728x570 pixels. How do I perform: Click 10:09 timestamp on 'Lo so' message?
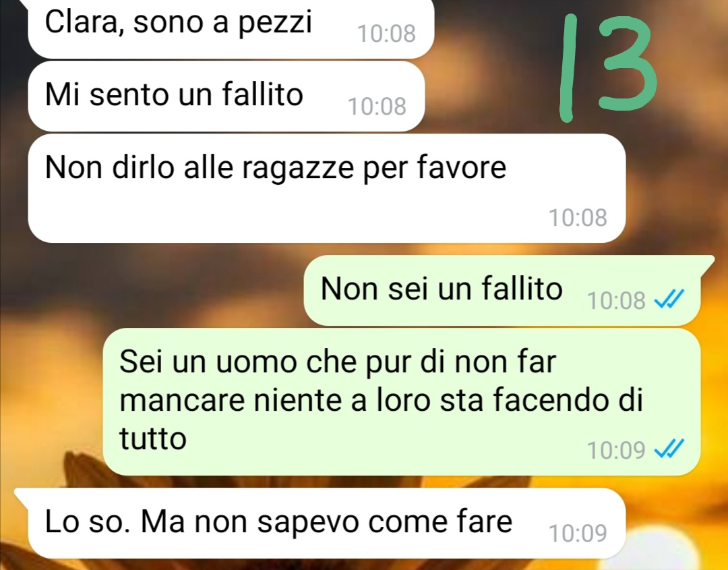[x=578, y=534]
